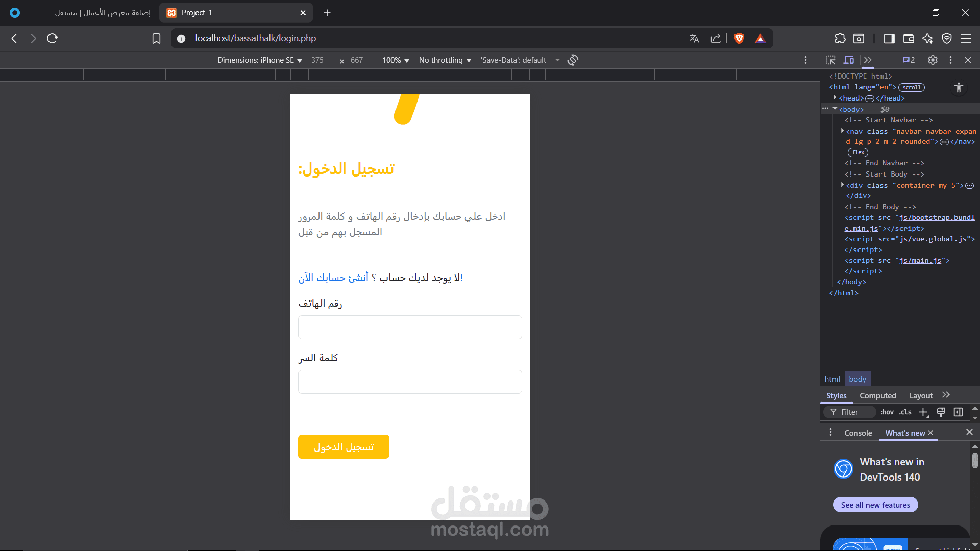Open Dimensions iPhone SE dropdown

260,60
